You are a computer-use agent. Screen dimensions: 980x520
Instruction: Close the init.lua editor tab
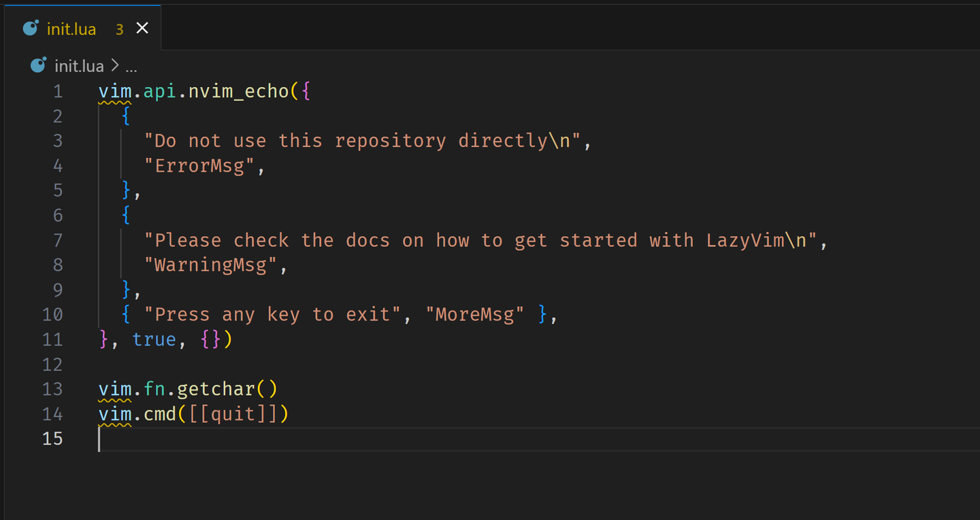point(142,29)
